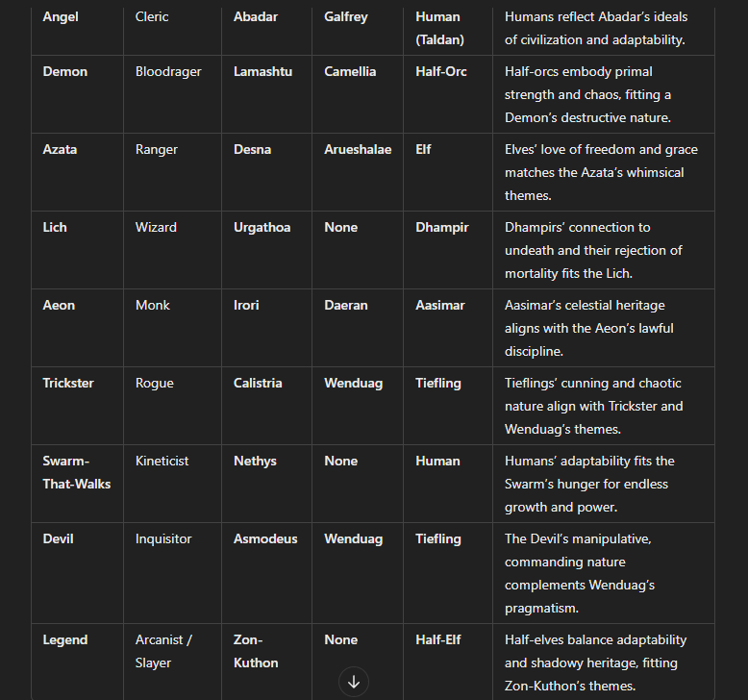Screen dimensions: 748x700
Task: Select the Lich row label
Action: click(55, 228)
